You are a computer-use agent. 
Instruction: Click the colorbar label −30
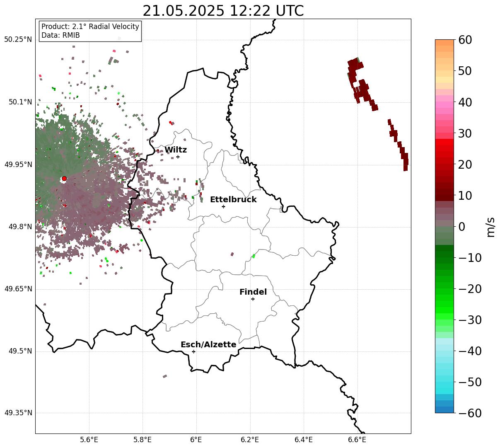click(x=470, y=320)
